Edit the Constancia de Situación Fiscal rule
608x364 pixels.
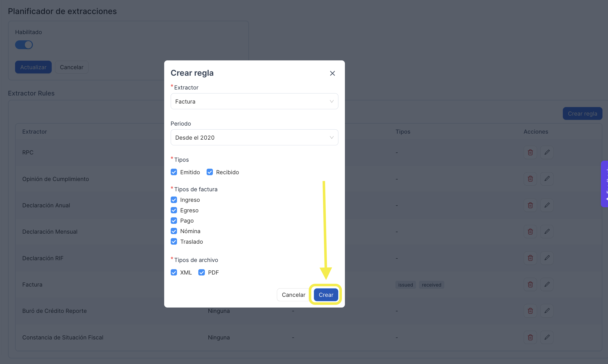coord(547,337)
